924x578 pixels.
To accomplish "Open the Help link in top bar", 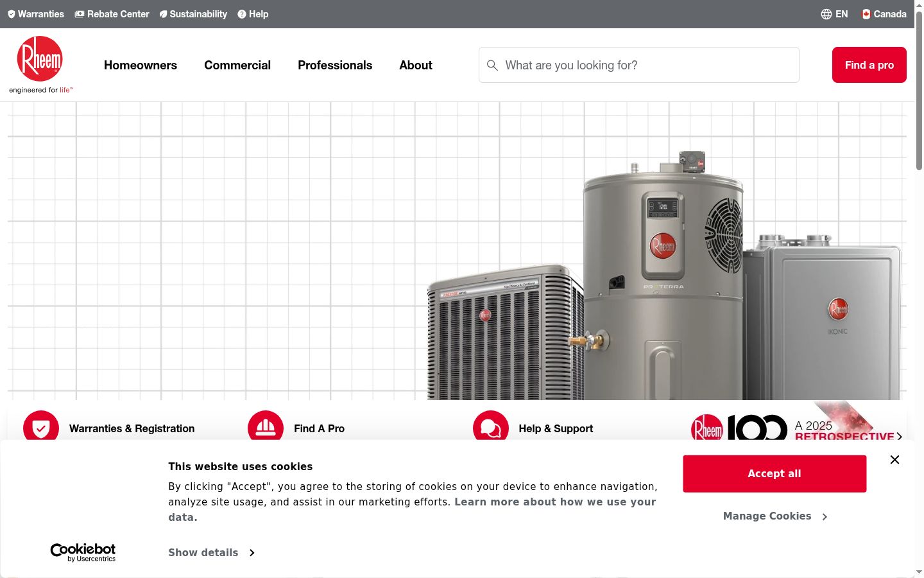I will [x=253, y=14].
